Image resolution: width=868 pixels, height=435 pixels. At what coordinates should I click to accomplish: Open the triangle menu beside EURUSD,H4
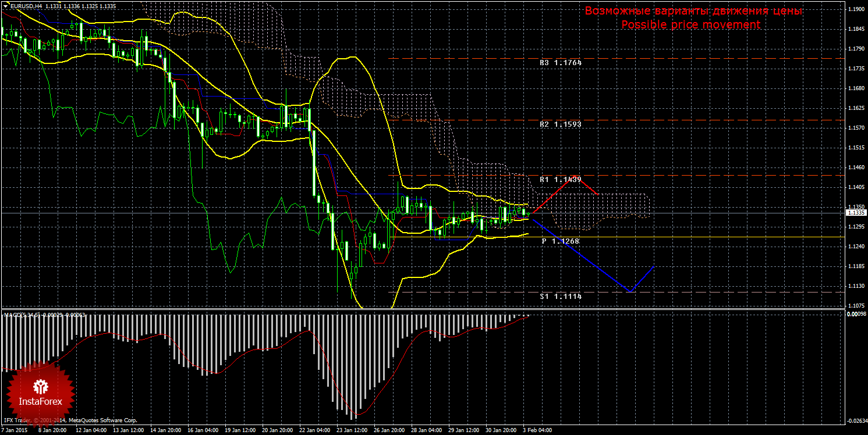[5, 5]
